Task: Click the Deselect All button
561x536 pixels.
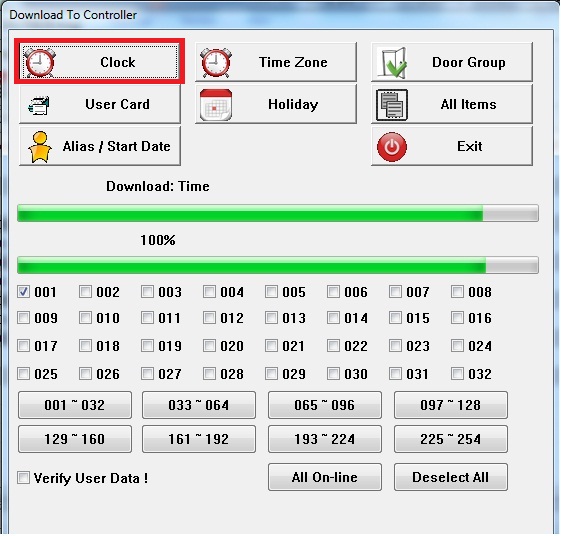Action: pyautogui.click(x=450, y=477)
